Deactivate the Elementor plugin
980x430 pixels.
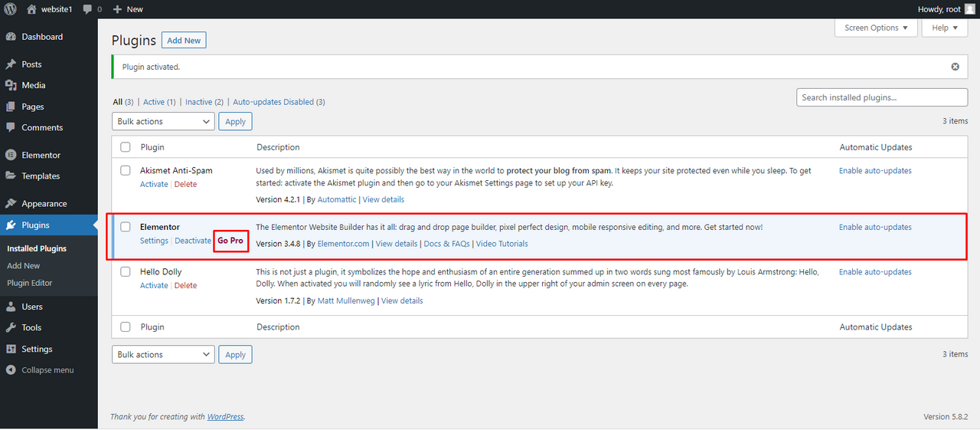[192, 241]
